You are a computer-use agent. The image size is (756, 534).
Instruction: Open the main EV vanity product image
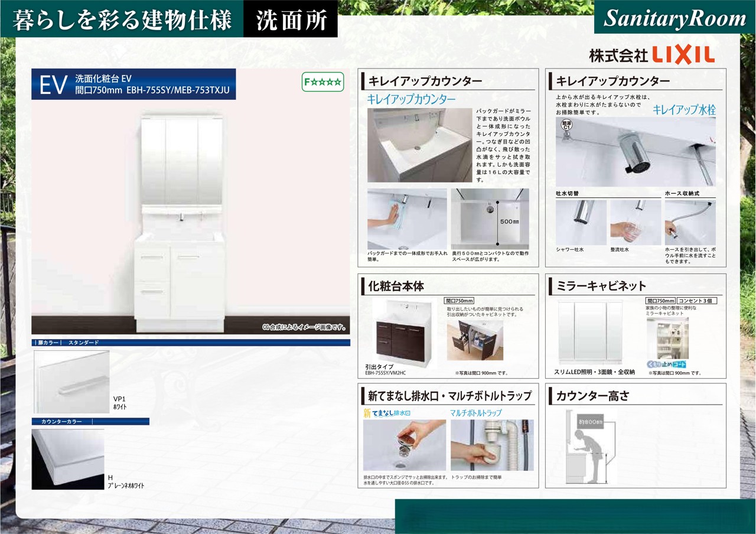[181, 219]
